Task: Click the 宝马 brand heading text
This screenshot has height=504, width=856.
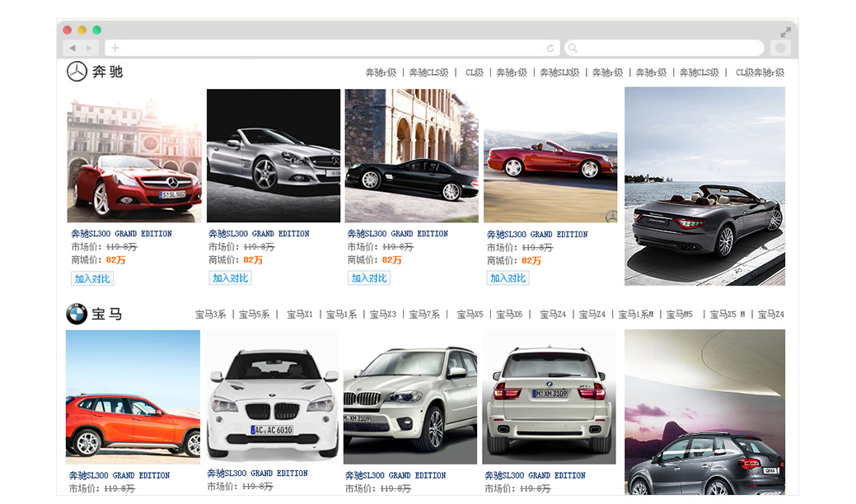Action: click(x=107, y=314)
